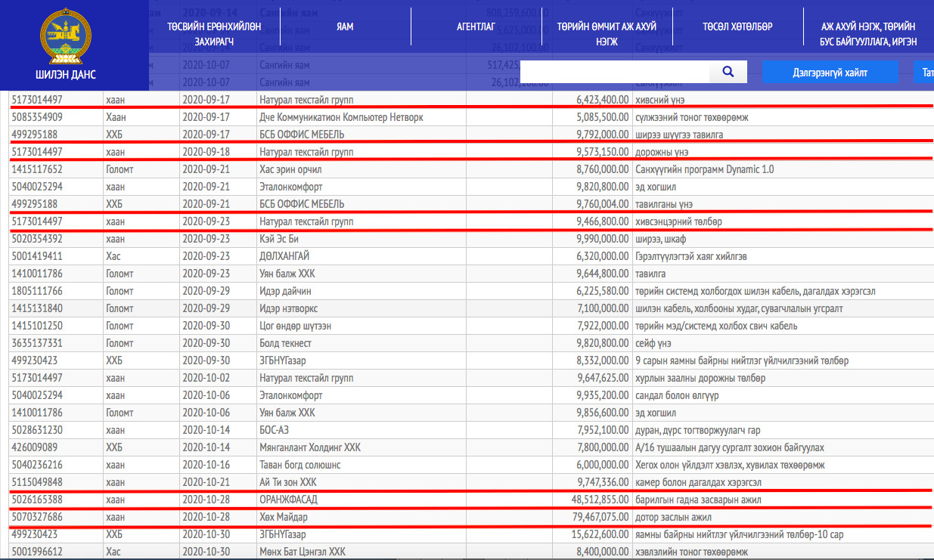The image size is (934, 560).
Task: Click the description сейф үнэ
Action: pyautogui.click(x=653, y=343)
